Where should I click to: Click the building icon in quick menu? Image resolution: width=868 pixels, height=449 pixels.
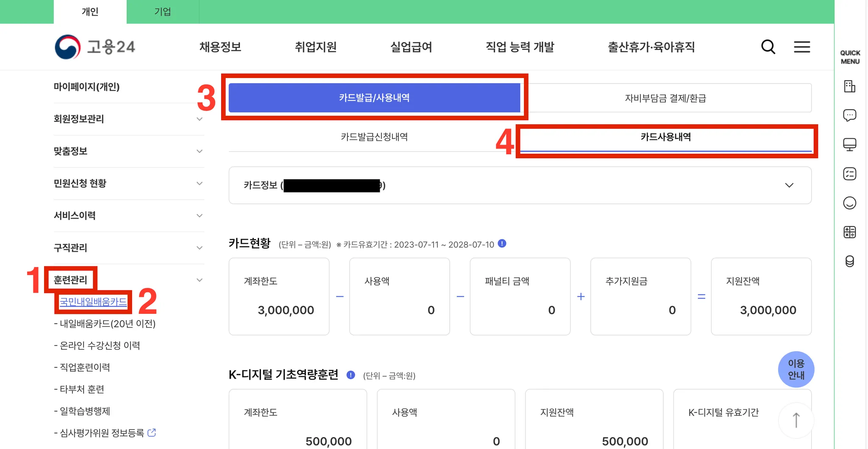849,86
